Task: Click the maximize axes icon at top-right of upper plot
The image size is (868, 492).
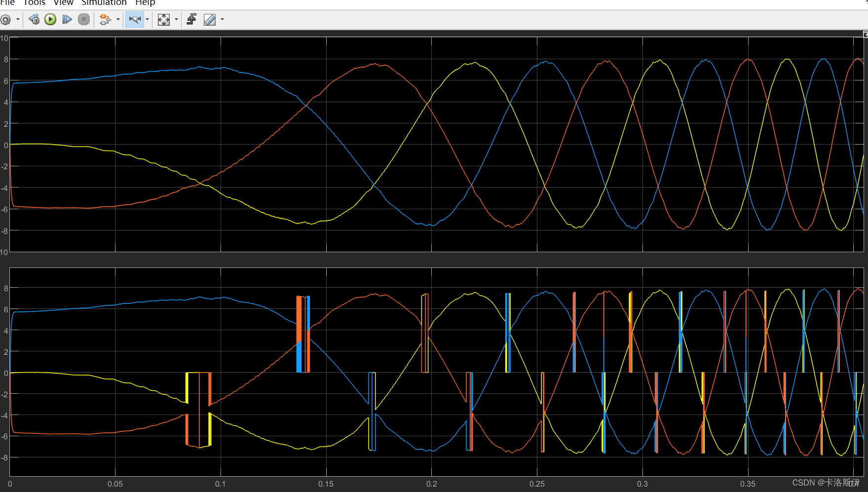Action: tap(866, 34)
